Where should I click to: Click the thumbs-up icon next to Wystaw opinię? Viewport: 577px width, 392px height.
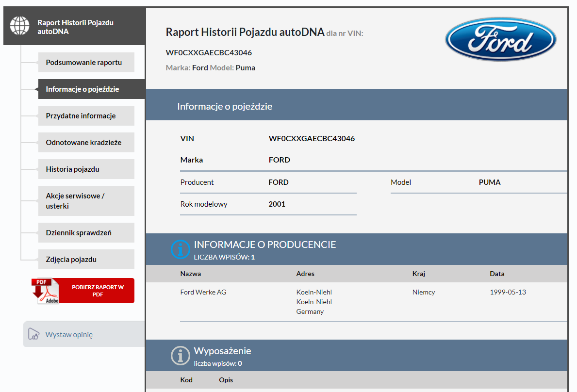click(x=34, y=334)
